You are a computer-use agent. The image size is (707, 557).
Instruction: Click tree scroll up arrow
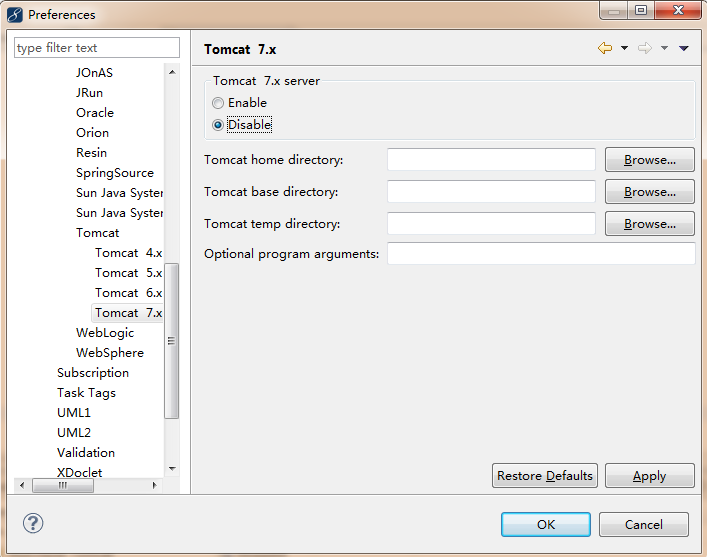[172, 72]
